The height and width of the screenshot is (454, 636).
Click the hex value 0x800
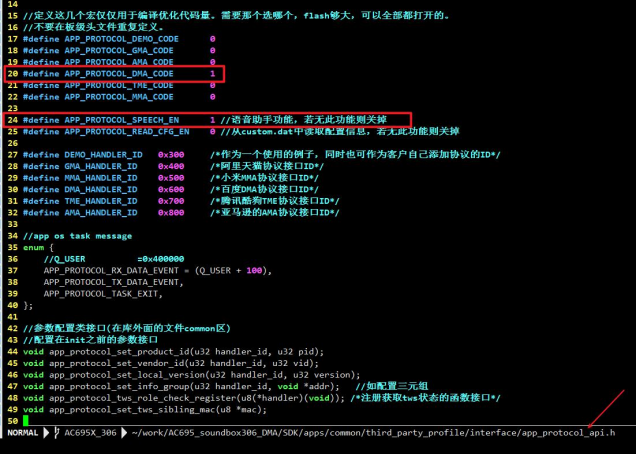click(x=171, y=213)
